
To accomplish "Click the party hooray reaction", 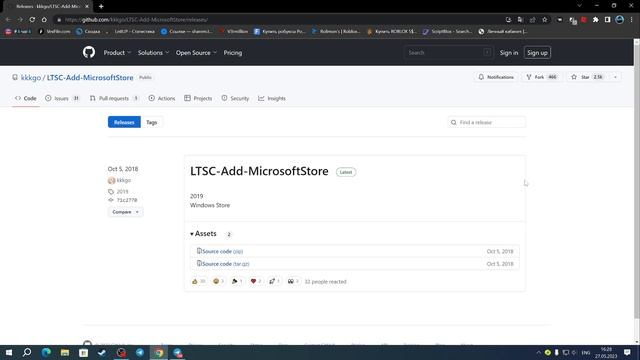I will point(237,281).
